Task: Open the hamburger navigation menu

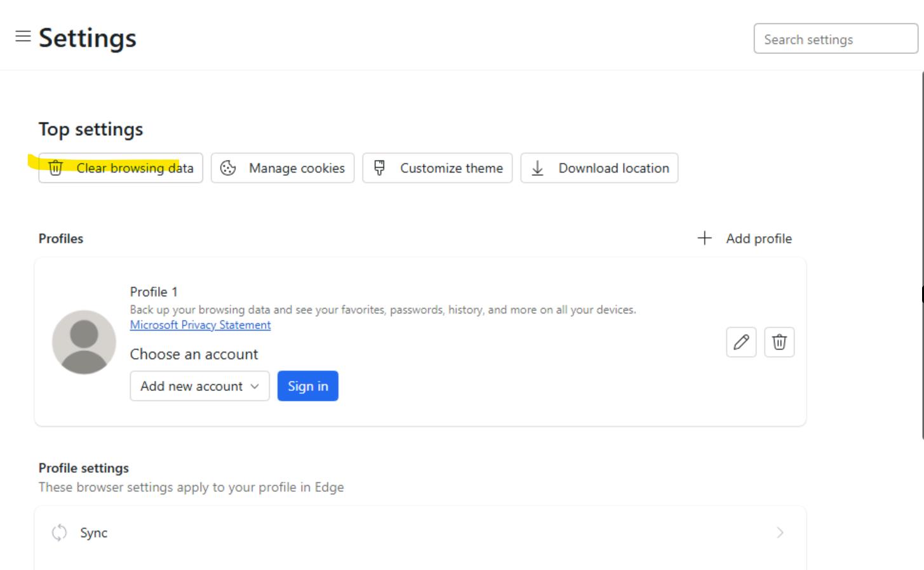Action: point(23,36)
